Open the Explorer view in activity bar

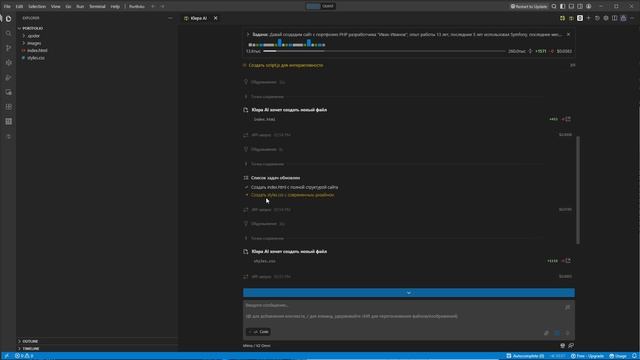(x=9, y=18)
